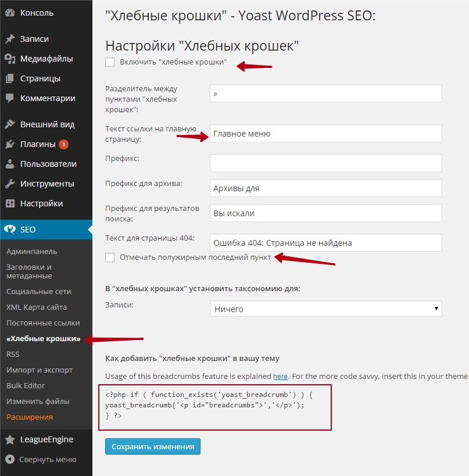Click the Главное меню text field
The height and width of the screenshot is (476, 469).
coord(325,134)
